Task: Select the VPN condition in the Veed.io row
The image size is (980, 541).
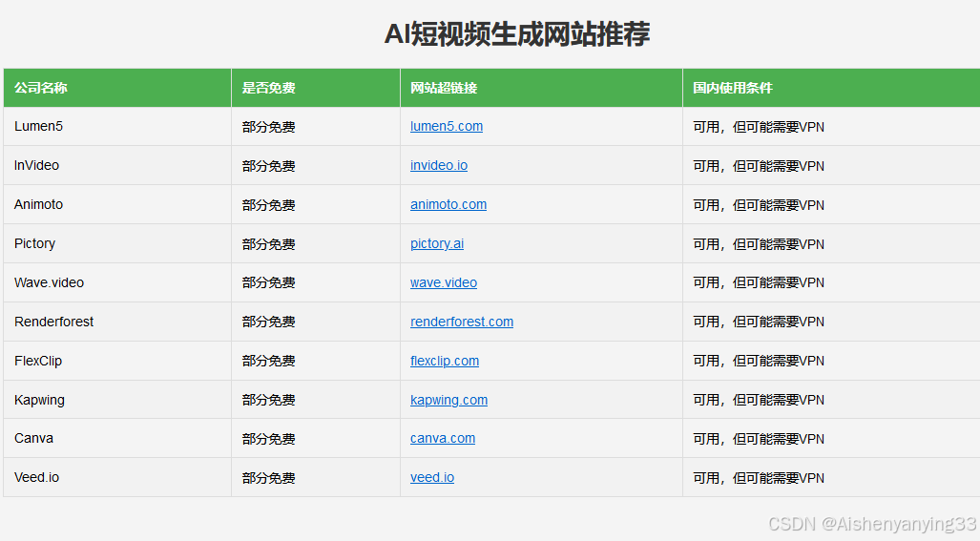Action: tap(759, 478)
